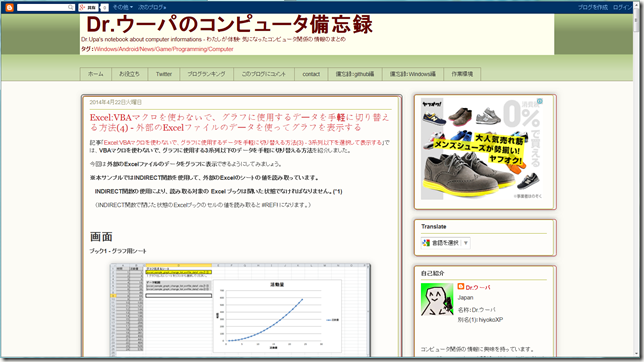Image resolution: width=644 pixels, height=362 pixels.
Task: Click the Excel graph screenshot image
Action: tap(240, 310)
